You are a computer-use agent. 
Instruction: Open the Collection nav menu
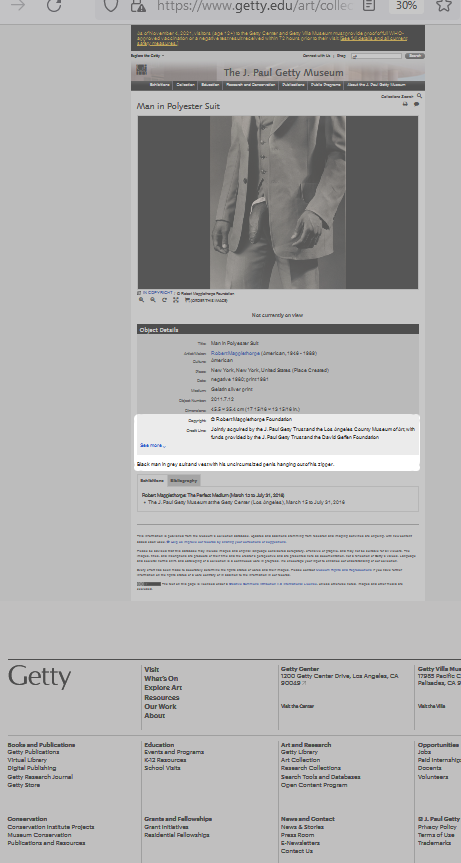(x=185, y=85)
